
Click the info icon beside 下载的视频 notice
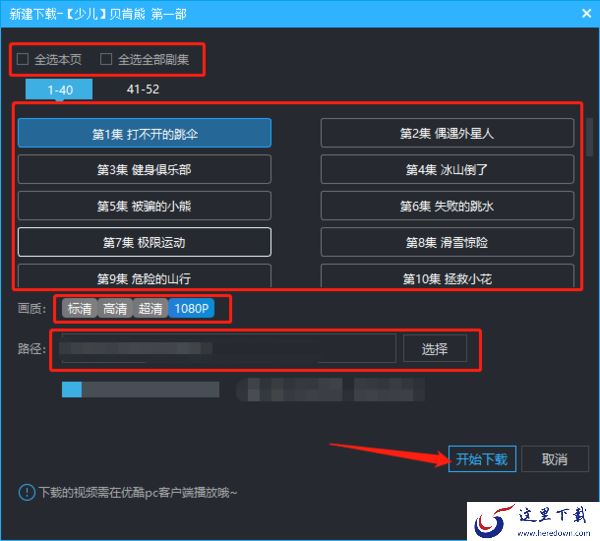(x=27, y=492)
